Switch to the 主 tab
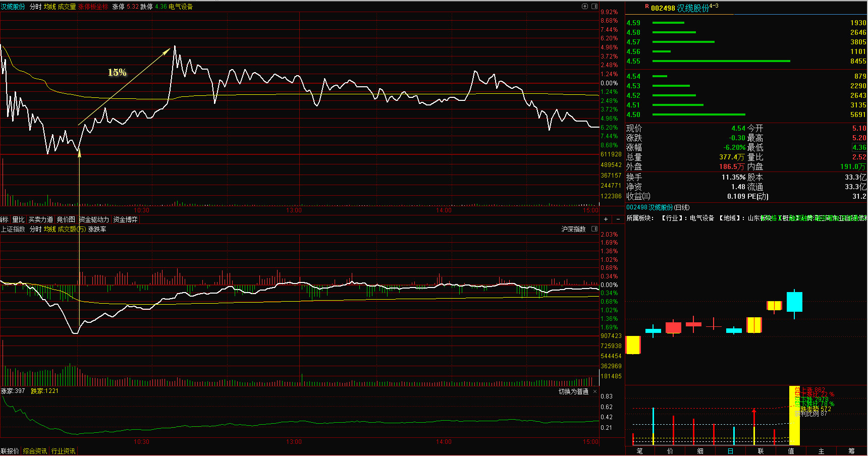Screen dimensions: 868x456 pos(822,451)
